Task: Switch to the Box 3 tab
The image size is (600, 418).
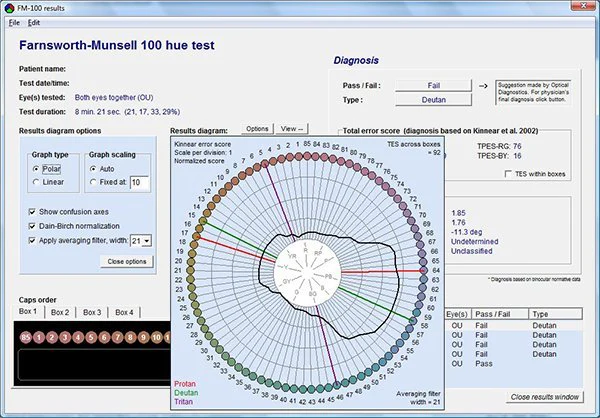Action: [x=92, y=312]
